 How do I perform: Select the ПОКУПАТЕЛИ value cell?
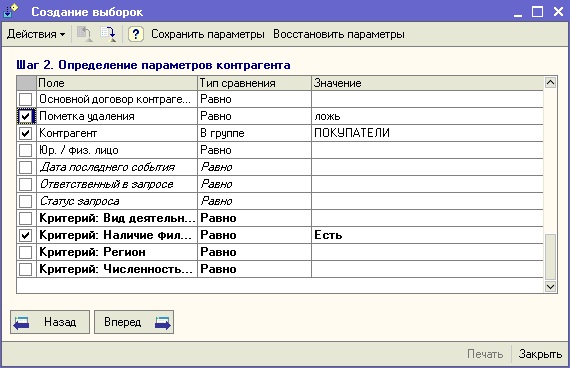(428, 133)
